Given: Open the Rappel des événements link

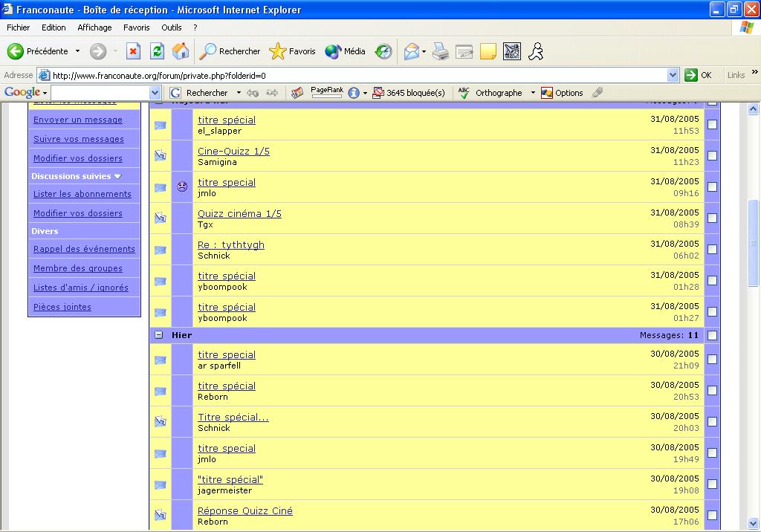Looking at the screenshot, I should coord(85,249).
